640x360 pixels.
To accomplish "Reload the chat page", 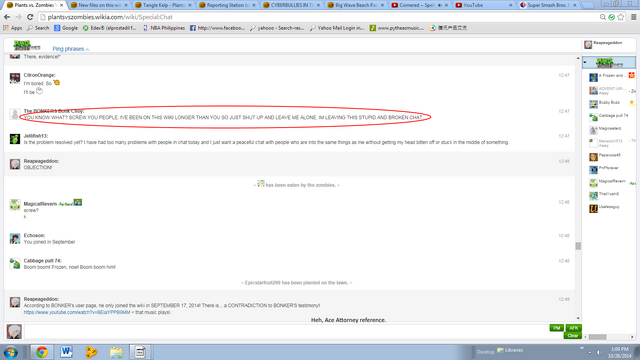I will pos(30,17).
